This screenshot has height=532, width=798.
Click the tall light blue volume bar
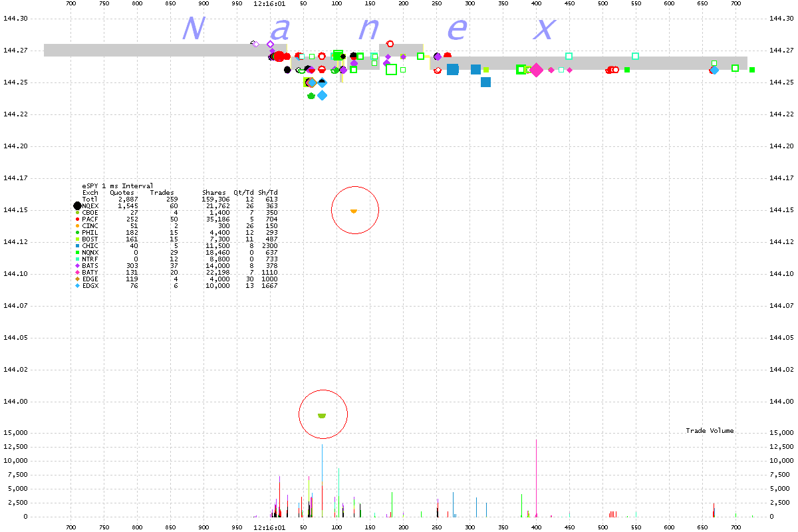pyautogui.click(x=323, y=464)
